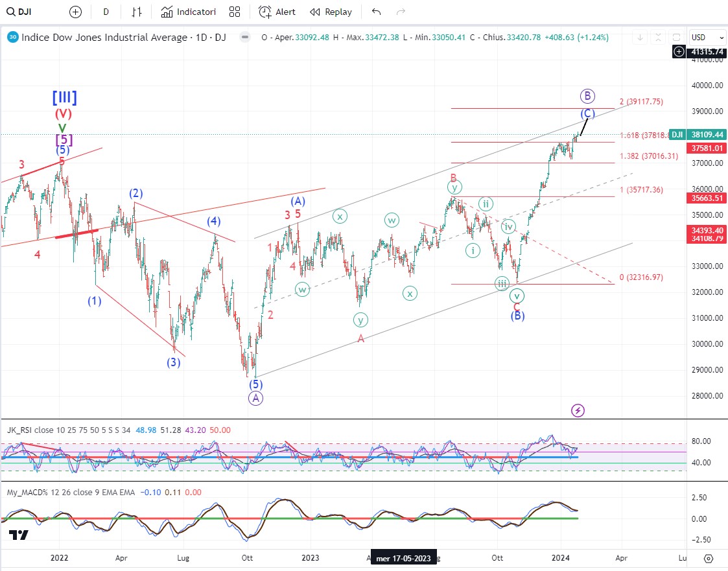This screenshot has height=571, width=728.
Task: Select the green circled ii wave label
Action: pos(486,204)
